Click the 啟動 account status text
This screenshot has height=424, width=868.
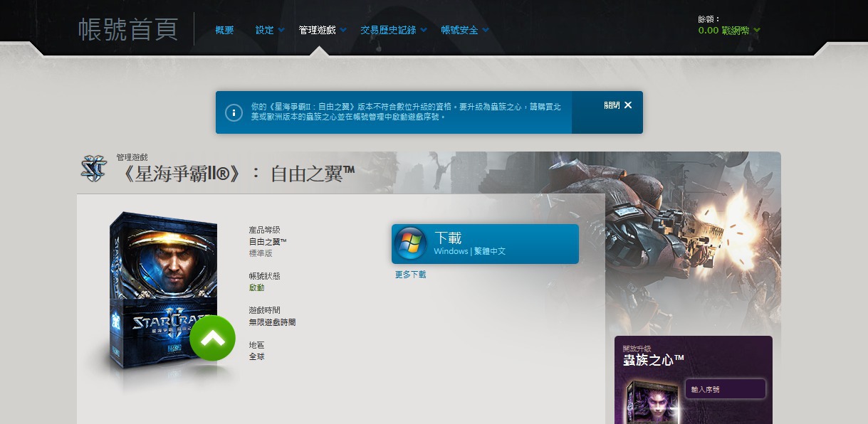coord(256,288)
